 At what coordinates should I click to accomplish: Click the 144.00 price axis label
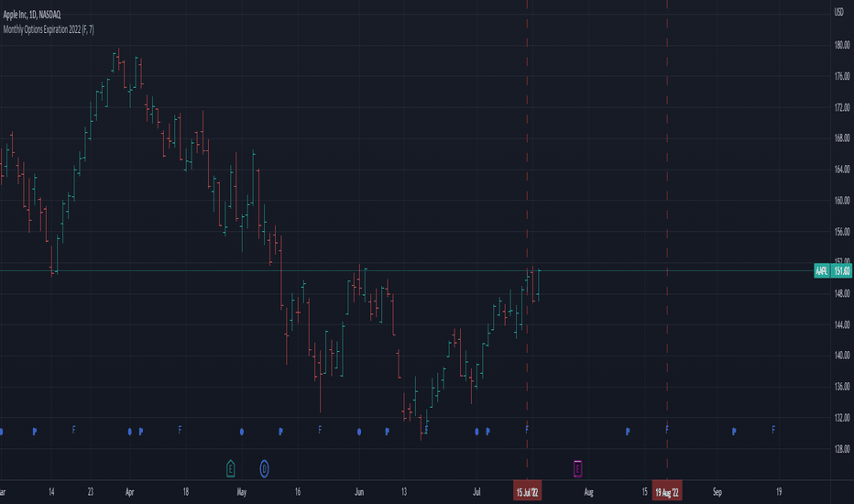[x=842, y=324]
